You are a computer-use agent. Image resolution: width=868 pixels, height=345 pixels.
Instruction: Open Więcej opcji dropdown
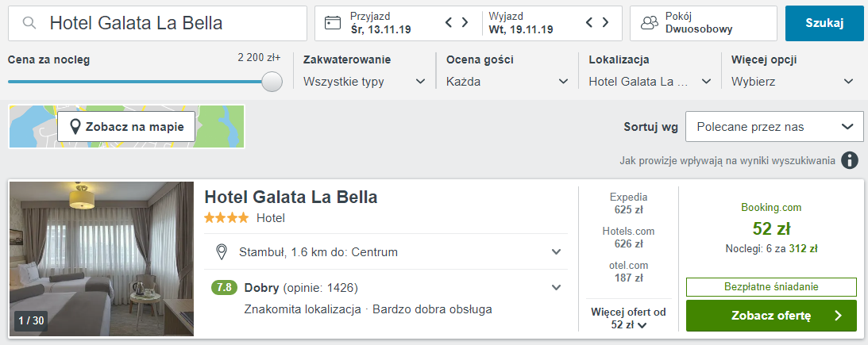pos(793,82)
